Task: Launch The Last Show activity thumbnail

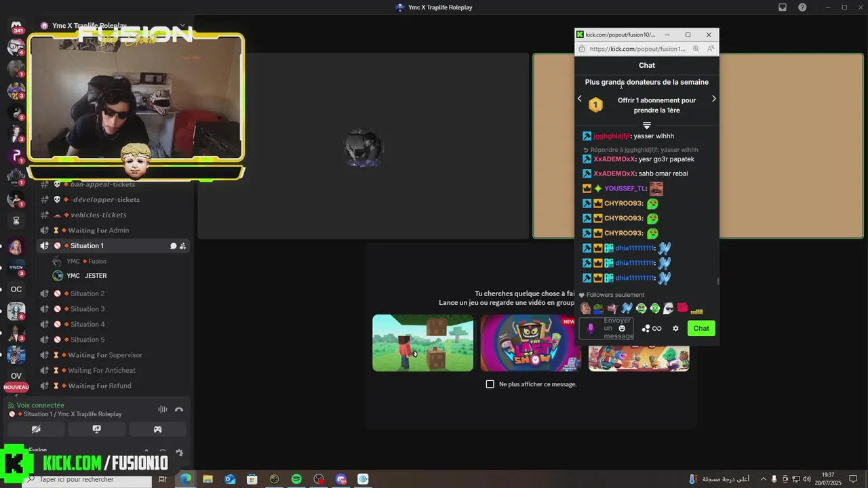Action: coord(531,343)
